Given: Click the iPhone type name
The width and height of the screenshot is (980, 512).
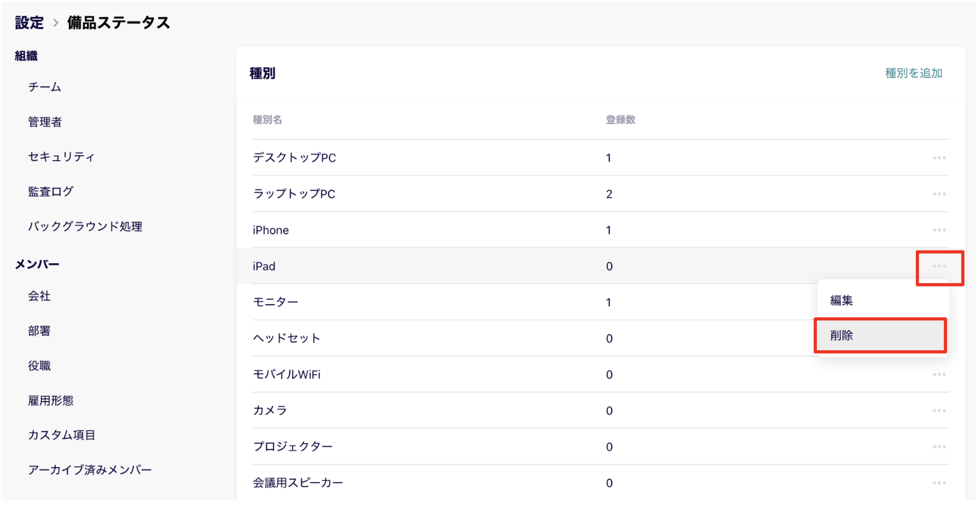Looking at the screenshot, I should tap(270, 230).
